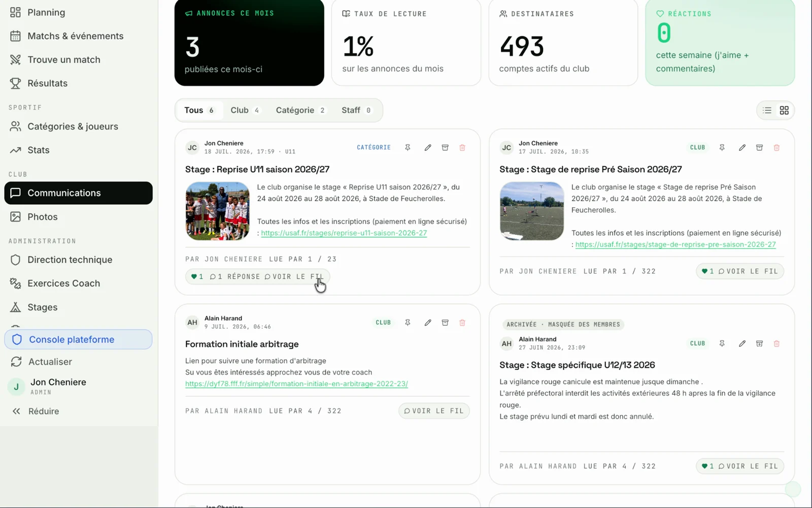
Task: Click 'Formation initiale arbitrage' title
Action: pyautogui.click(x=242, y=344)
